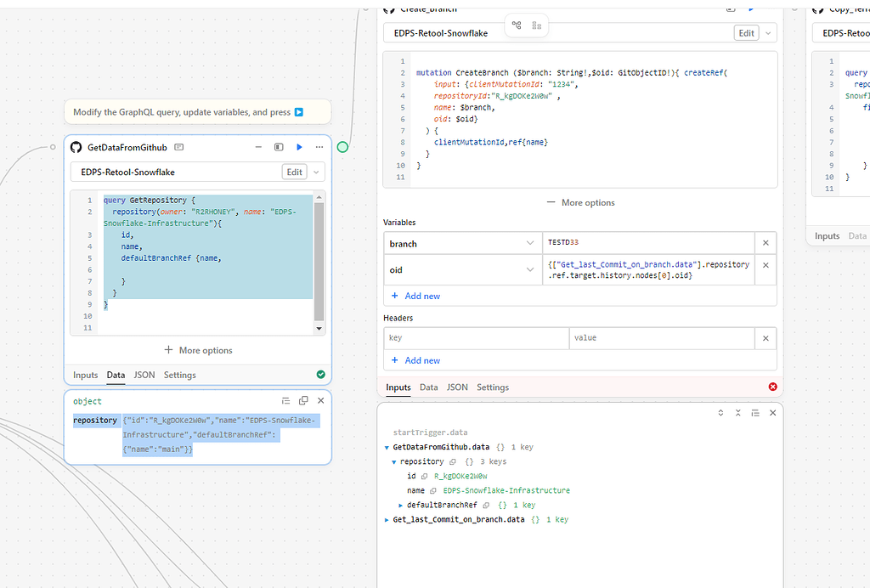Select the Data tab in GetDataFromGithub block
Image resolution: width=870 pixels, height=588 pixels.
(116, 375)
